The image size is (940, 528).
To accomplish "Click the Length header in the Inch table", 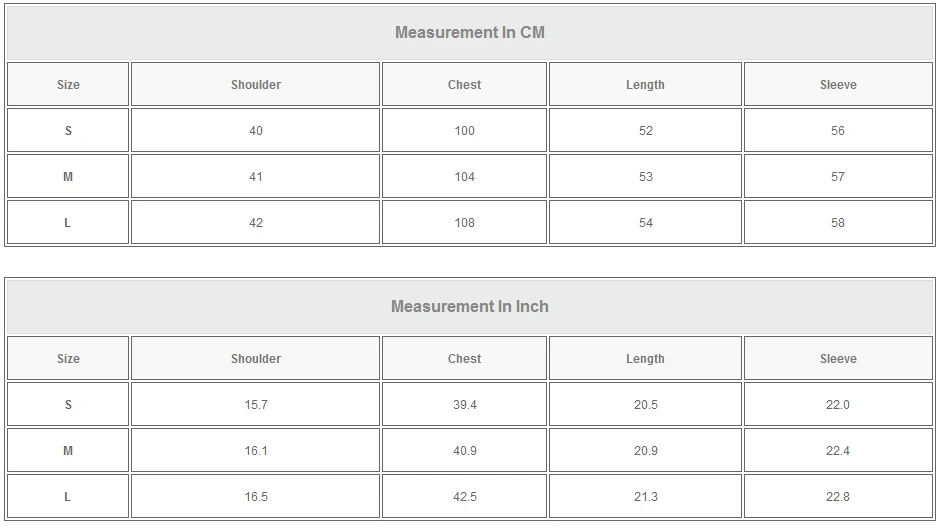I will tap(645, 359).
